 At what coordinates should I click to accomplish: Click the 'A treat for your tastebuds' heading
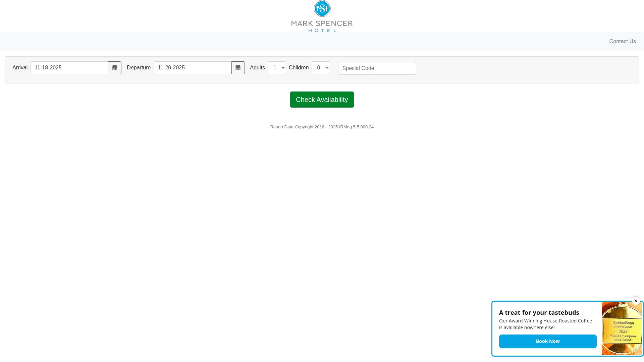point(539,312)
